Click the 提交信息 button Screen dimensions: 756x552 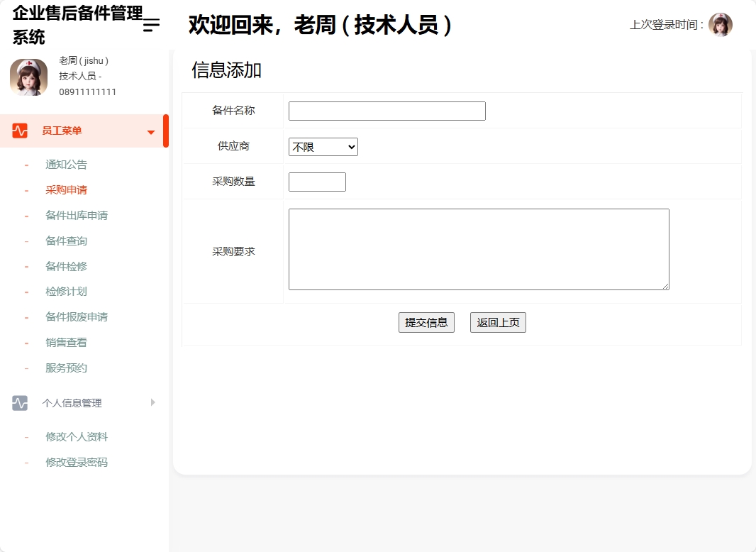point(426,322)
